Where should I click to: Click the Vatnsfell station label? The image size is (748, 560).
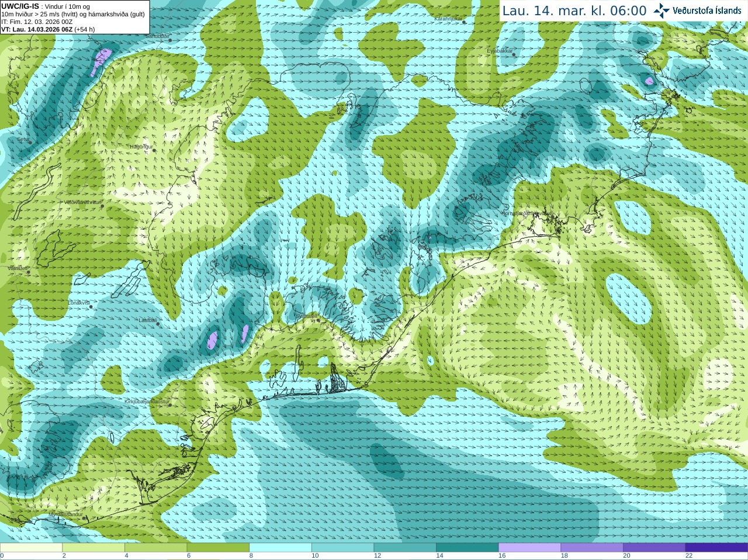(x=18, y=268)
